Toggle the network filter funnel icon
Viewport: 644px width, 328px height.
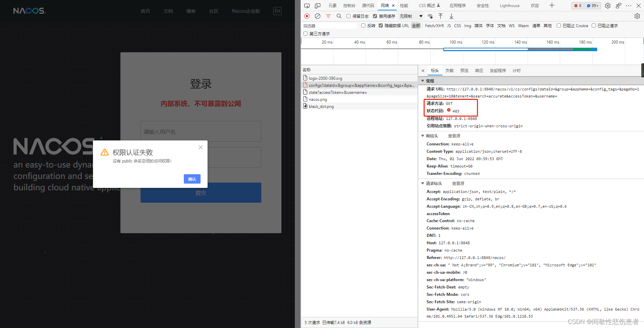[x=328, y=16]
